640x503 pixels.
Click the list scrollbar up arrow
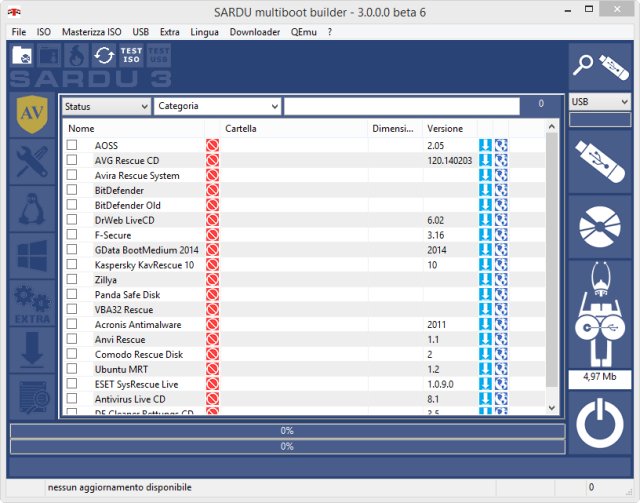pyautogui.click(x=552, y=127)
